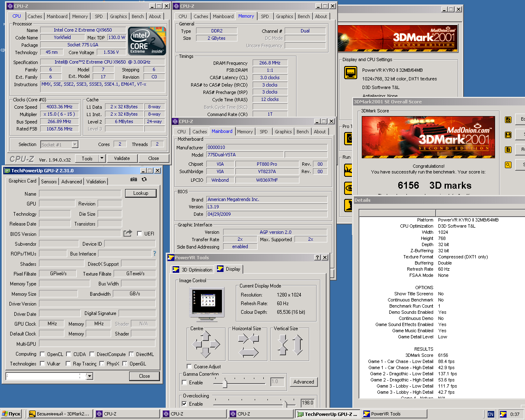This screenshot has height=420, width=525.
Task: Open the Пуск start menu
Action: tap(11, 414)
